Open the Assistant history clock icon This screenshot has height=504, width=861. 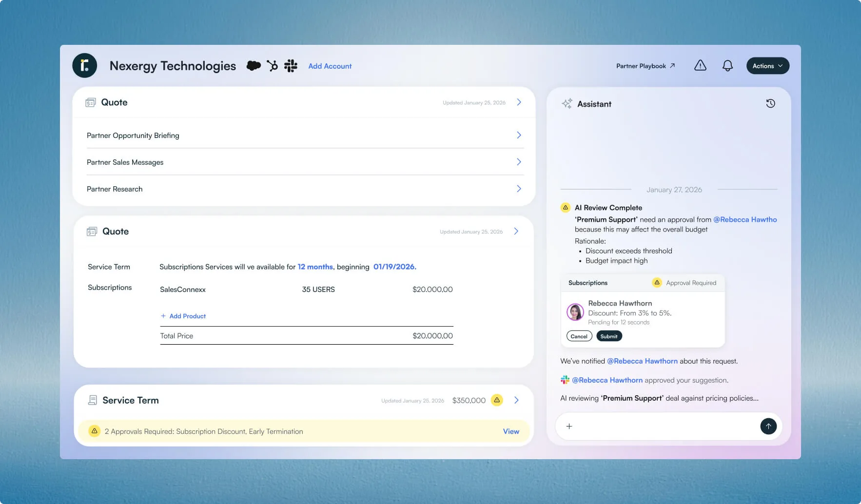(x=771, y=103)
